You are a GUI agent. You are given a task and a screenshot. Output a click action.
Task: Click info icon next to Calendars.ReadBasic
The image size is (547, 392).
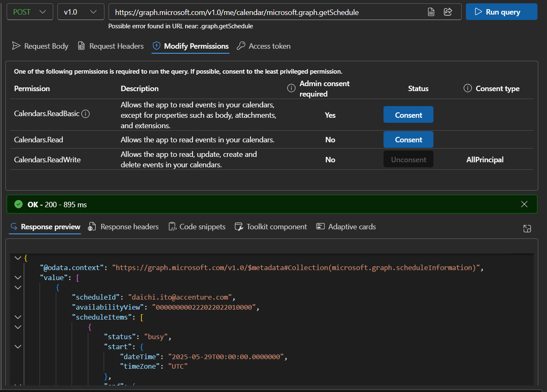86,114
